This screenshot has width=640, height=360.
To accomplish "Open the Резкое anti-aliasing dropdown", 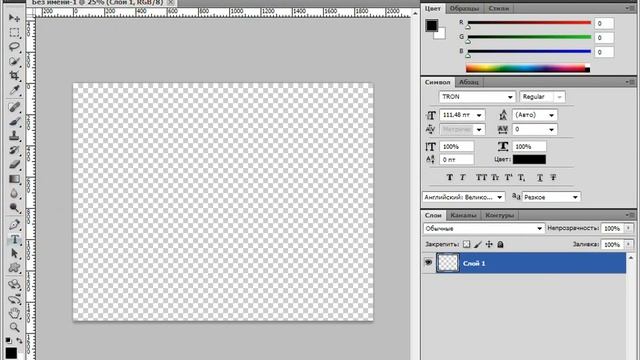I will 575,197.
